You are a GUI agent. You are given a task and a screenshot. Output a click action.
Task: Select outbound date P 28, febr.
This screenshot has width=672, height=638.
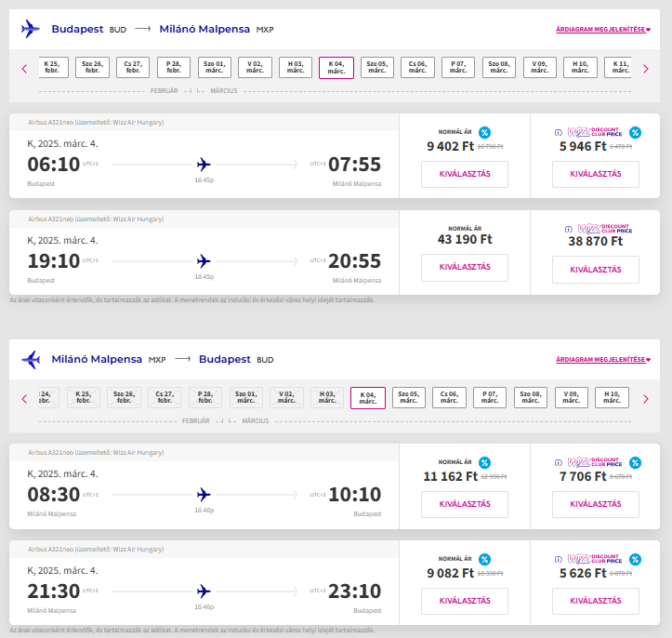coord(174,68)
